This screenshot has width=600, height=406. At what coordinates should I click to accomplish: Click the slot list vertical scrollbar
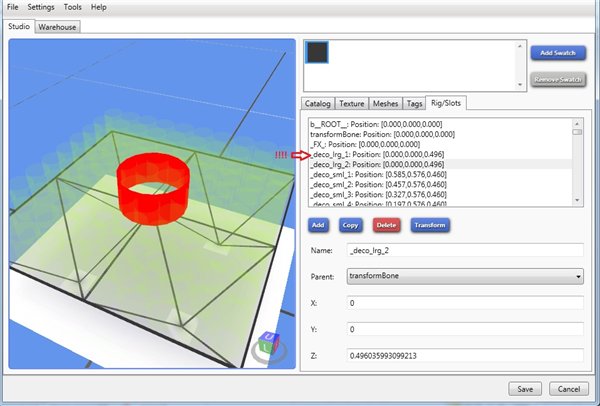(x=577, y=160)
